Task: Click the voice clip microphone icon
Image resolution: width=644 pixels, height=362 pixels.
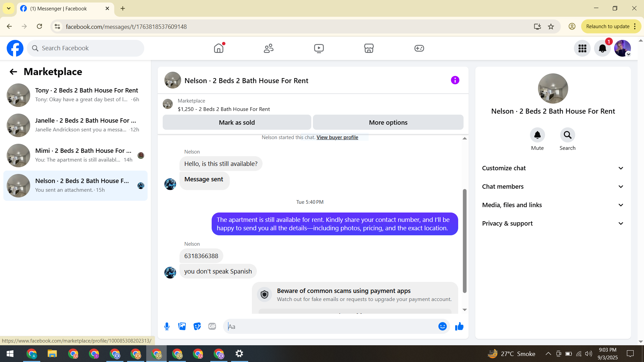Action: click(x=167, y=326)
